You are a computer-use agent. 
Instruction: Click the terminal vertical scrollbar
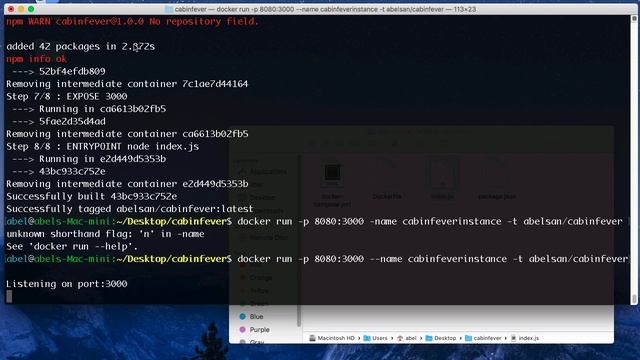pos(634,159)
